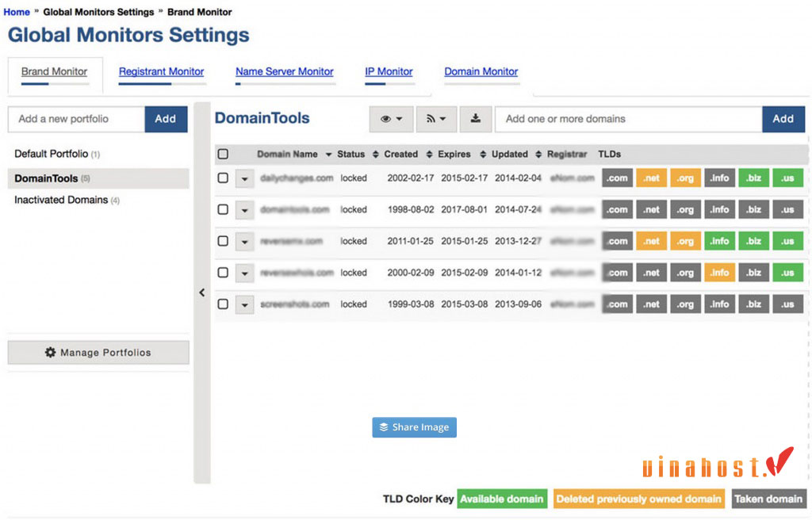Focus the Add a new portfolio field
The height and width of the screenshot is (520, 812).
tap(77, 119)
